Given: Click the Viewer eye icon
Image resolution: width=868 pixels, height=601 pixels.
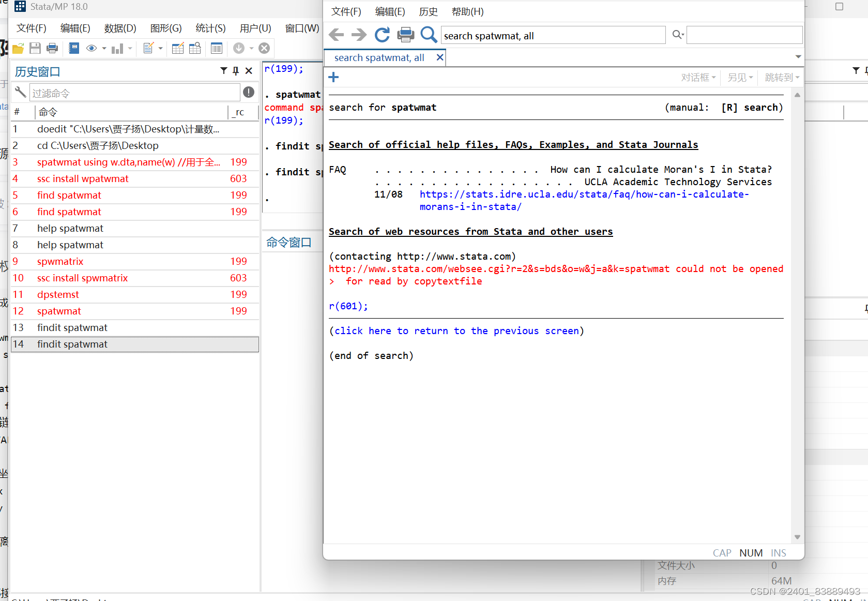Looking at the screenshot, I should click(92, 49).
